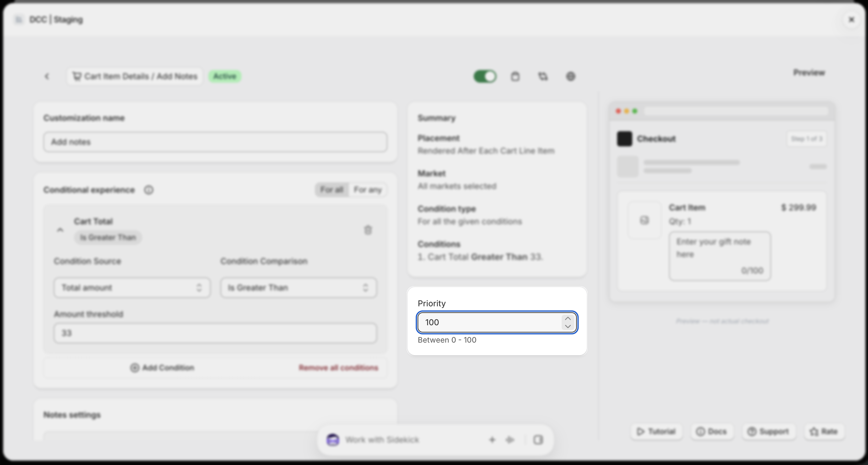Click the '$ 299.99' price in preview

pos(799,207)
